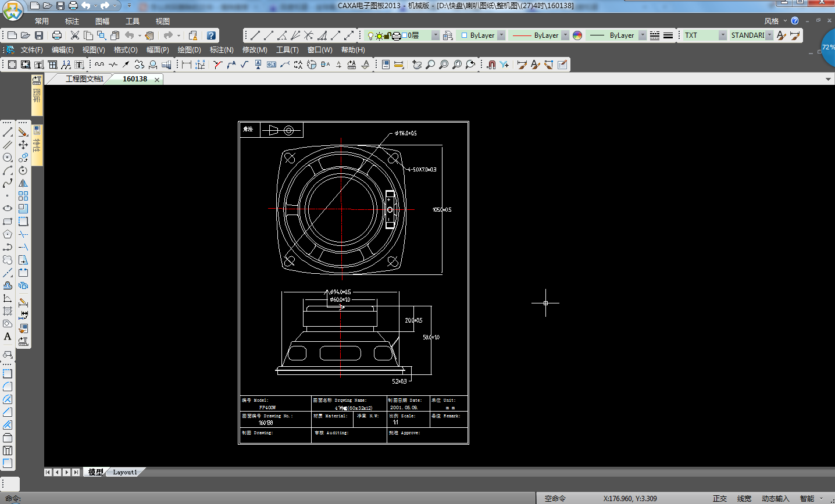The height and width of the screenshot is (504, 835).
Task: Click the Print icon in standard toolbar
Action: [x=57, y=35]
